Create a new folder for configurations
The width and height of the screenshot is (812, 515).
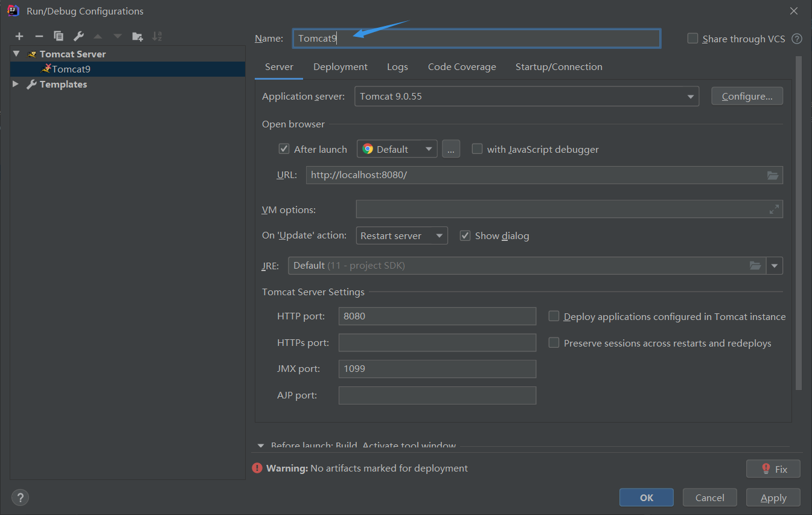pyautogui.click(x=138, y=36)
